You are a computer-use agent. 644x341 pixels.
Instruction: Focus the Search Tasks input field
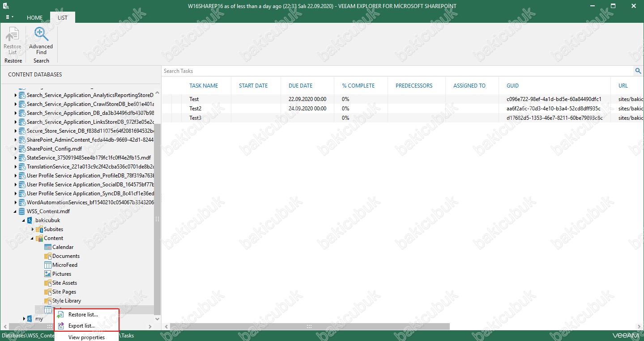(397, 71)
